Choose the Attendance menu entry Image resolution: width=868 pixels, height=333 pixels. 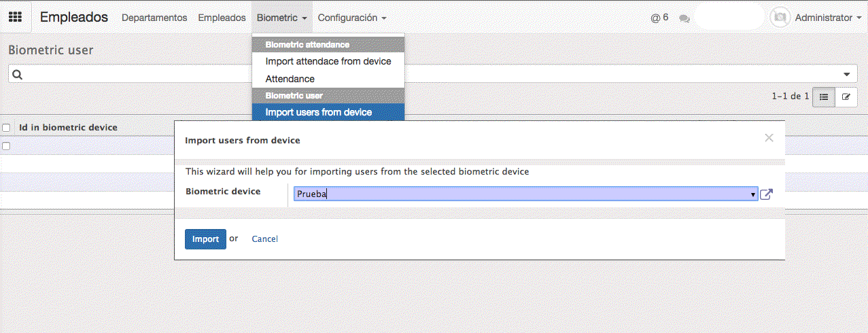[x=290, y=79]
